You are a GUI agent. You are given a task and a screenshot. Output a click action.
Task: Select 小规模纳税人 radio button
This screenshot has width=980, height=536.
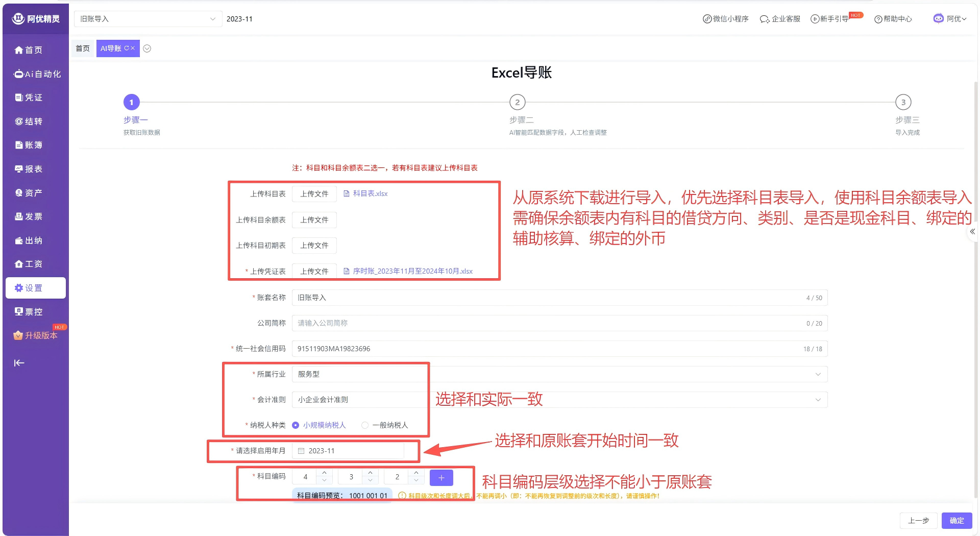[x=296, y=425]
